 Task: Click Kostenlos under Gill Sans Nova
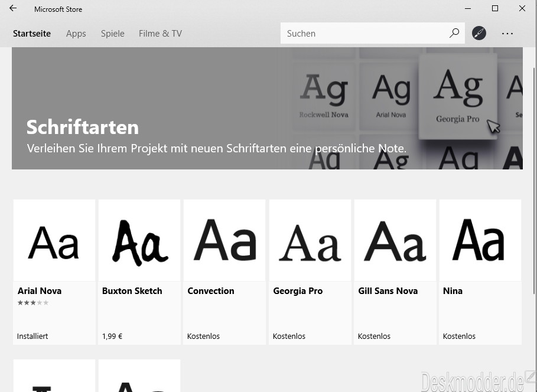pyautogui.click(x=374, y=336)
